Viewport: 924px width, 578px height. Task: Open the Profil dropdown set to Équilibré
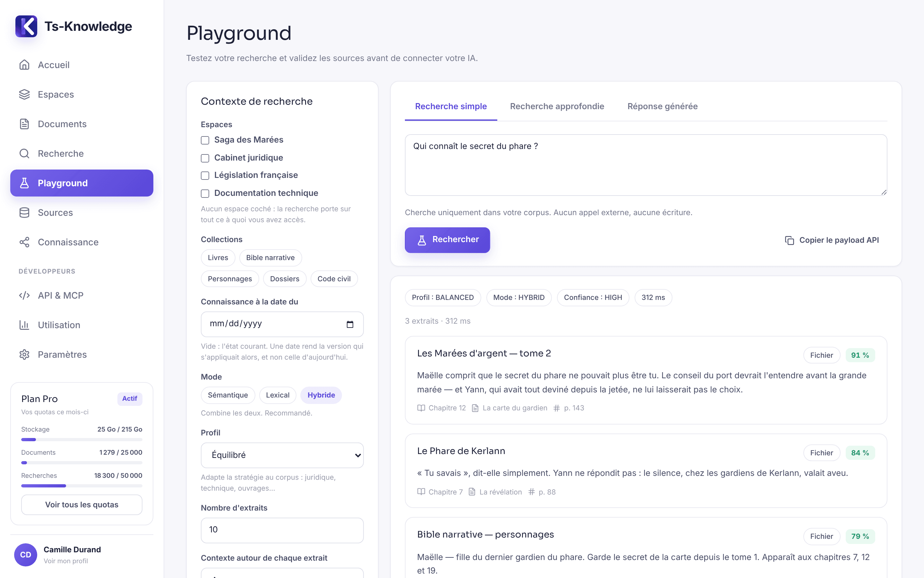(282, 455)
